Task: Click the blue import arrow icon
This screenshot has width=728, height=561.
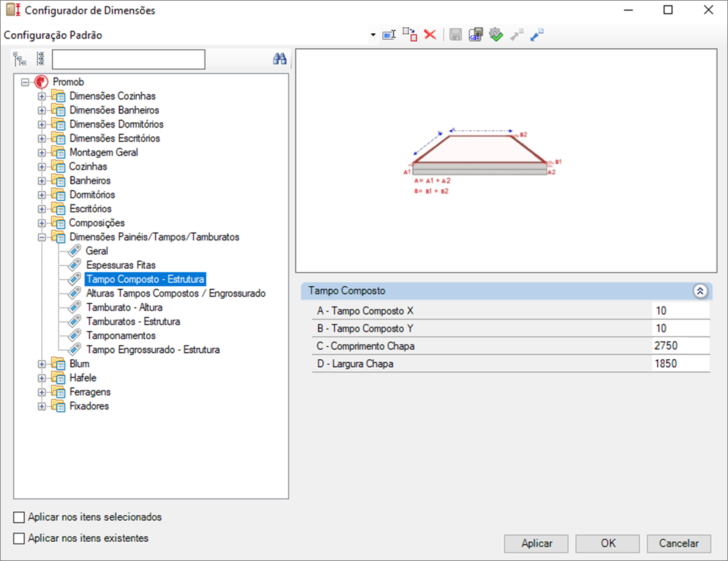Action: pyautogui.click(x=537, y=35)
